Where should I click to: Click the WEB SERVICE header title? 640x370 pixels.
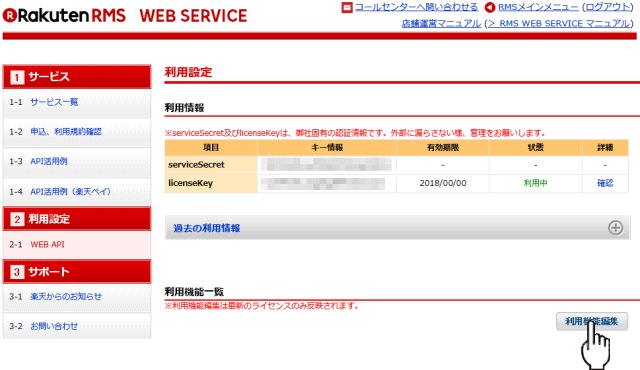[x=193, y=16]
